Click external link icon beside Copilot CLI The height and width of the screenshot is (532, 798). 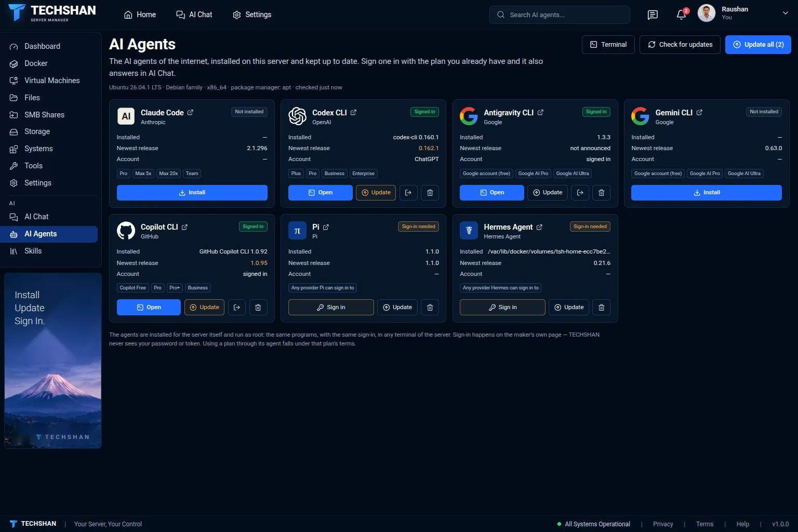[x=184, y=227]
